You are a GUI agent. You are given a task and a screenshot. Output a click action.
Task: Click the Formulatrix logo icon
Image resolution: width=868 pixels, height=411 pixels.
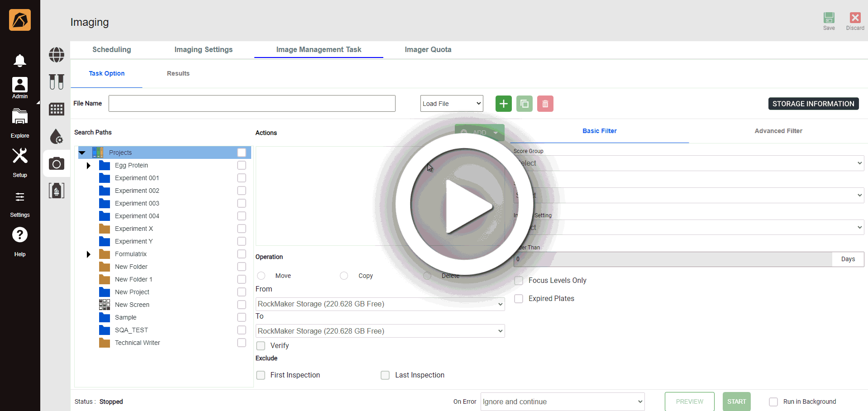(x=20, y=20)
